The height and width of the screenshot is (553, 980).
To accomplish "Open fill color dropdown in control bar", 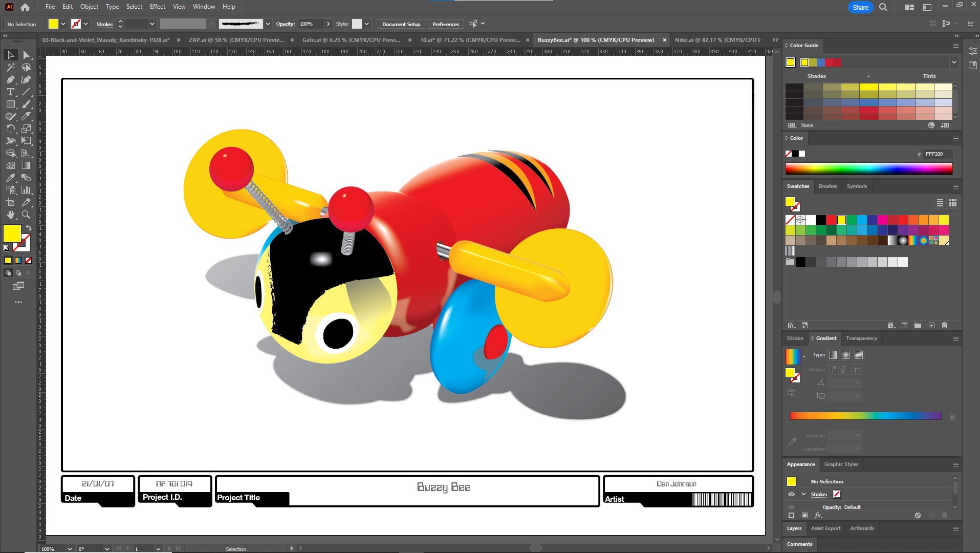I will tap(63, 24).
